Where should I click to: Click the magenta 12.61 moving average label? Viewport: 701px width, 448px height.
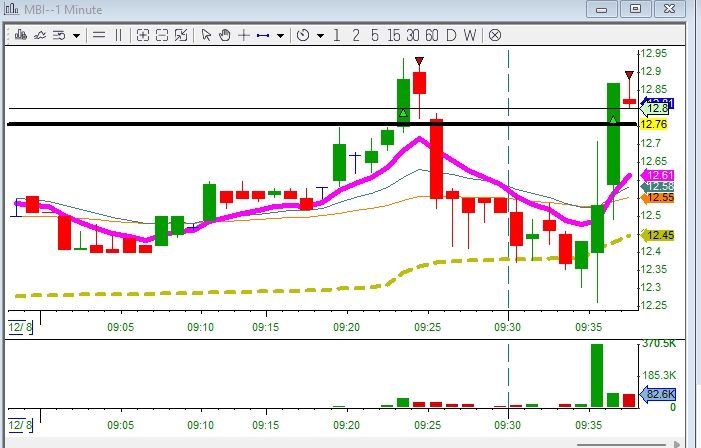pos(657,175)
